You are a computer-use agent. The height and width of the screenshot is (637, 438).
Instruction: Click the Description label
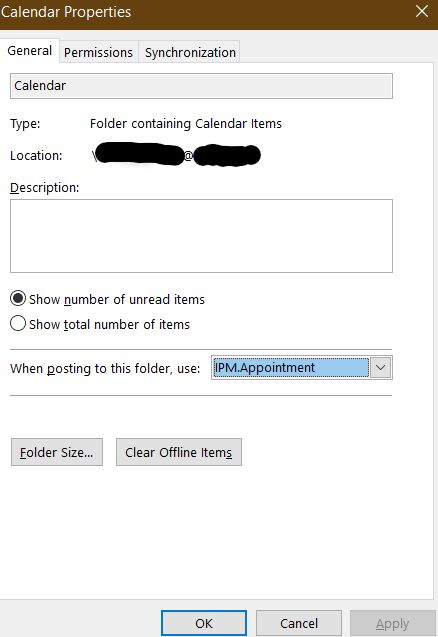45,188
